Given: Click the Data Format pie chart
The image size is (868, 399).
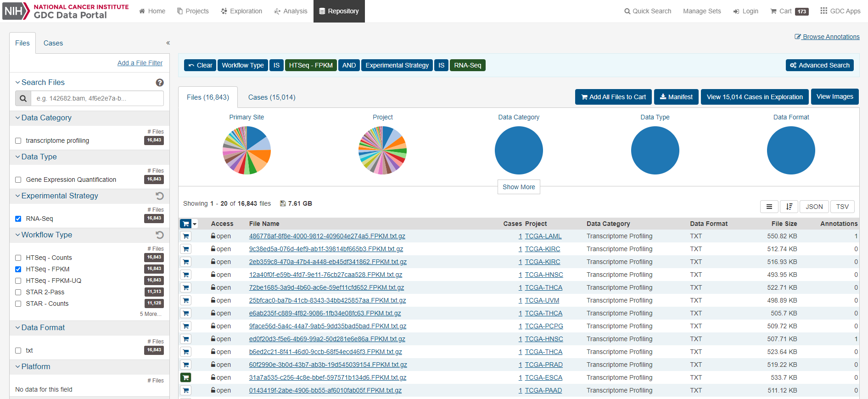Looking at the screenshot, I should click(791, 150).
